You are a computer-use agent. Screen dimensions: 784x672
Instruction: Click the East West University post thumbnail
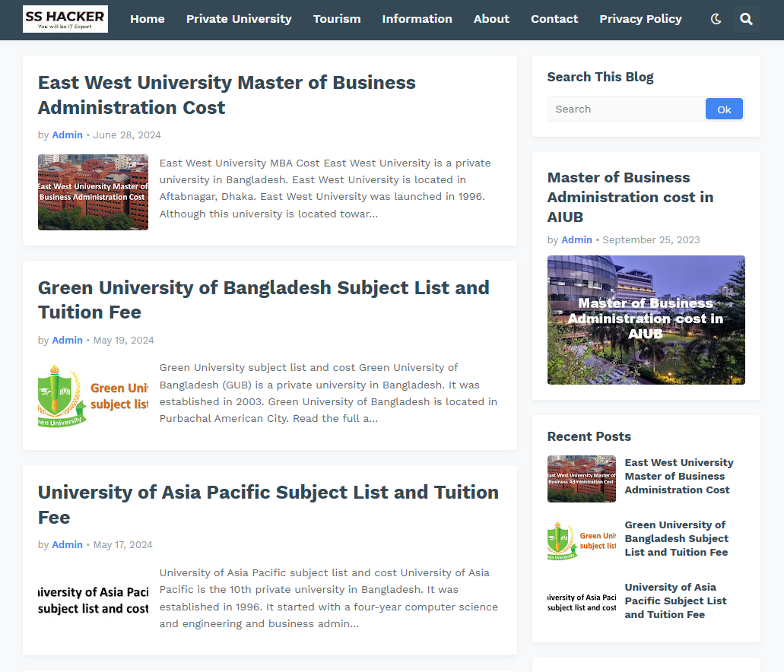coord(93,192)
